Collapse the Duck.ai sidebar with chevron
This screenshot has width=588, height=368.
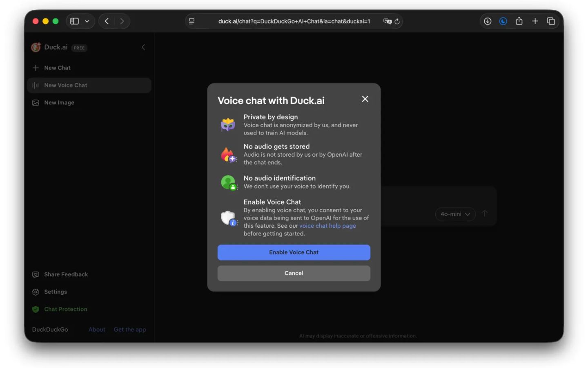point(143,47)
